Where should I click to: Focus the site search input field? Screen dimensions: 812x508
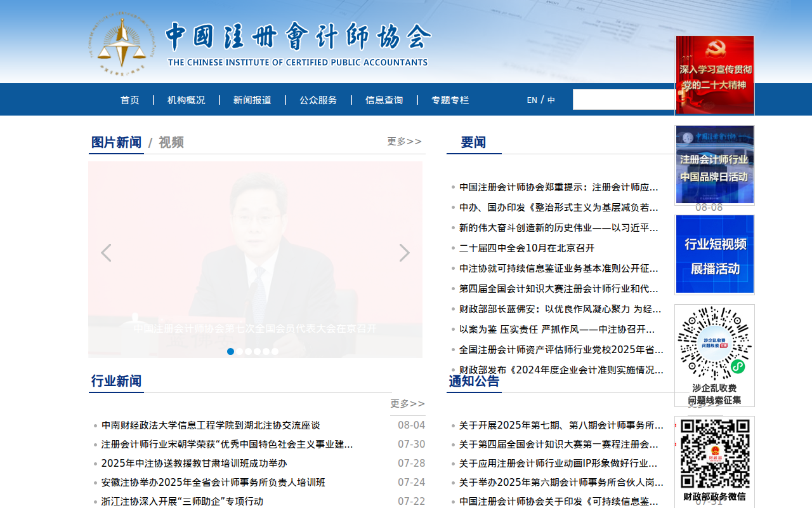624,99
